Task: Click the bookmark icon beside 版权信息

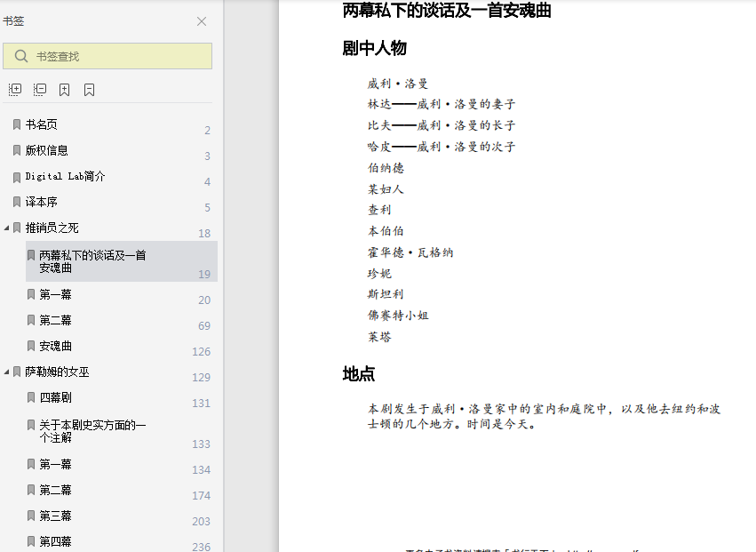Action: click(17, 150)
